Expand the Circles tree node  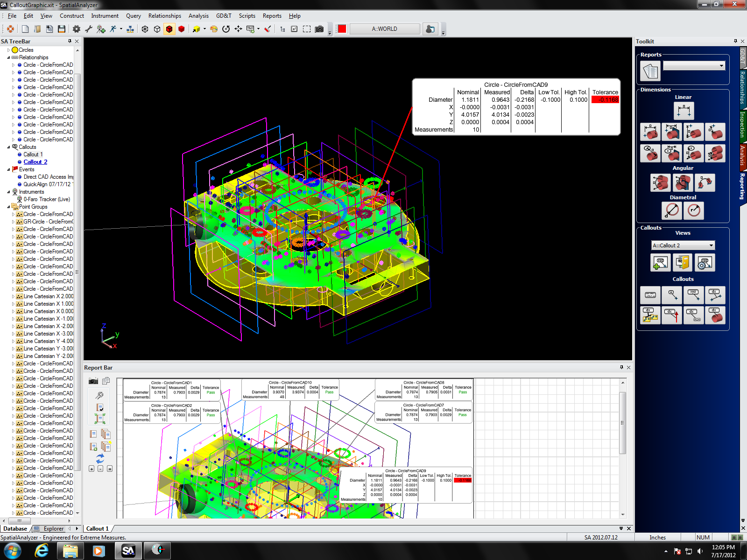pyautogui.click(x=8, y=50)
